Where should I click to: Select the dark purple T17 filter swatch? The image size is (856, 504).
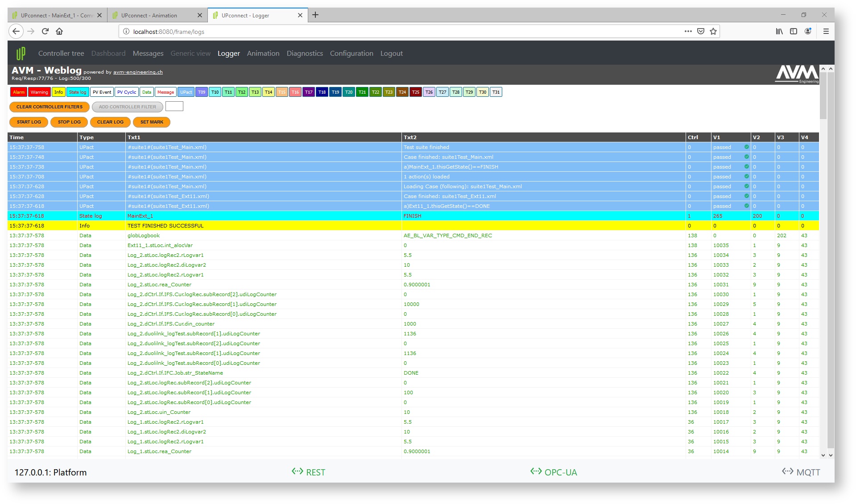click(309, 92)
